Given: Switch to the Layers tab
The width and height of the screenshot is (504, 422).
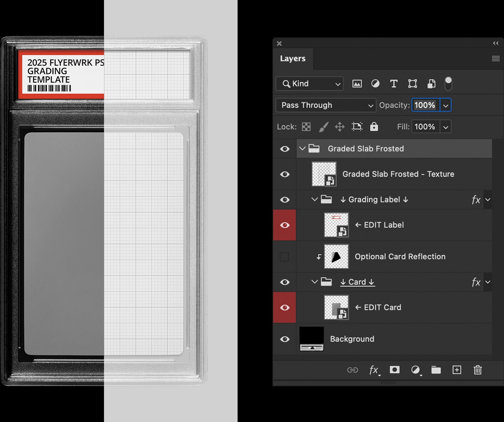Looking at the screenshot, I should click(293, 58).
